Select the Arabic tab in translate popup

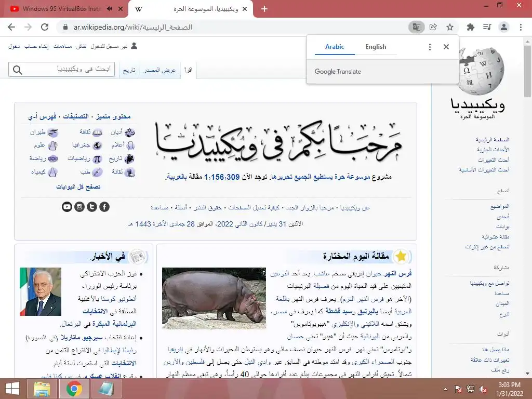335,47
